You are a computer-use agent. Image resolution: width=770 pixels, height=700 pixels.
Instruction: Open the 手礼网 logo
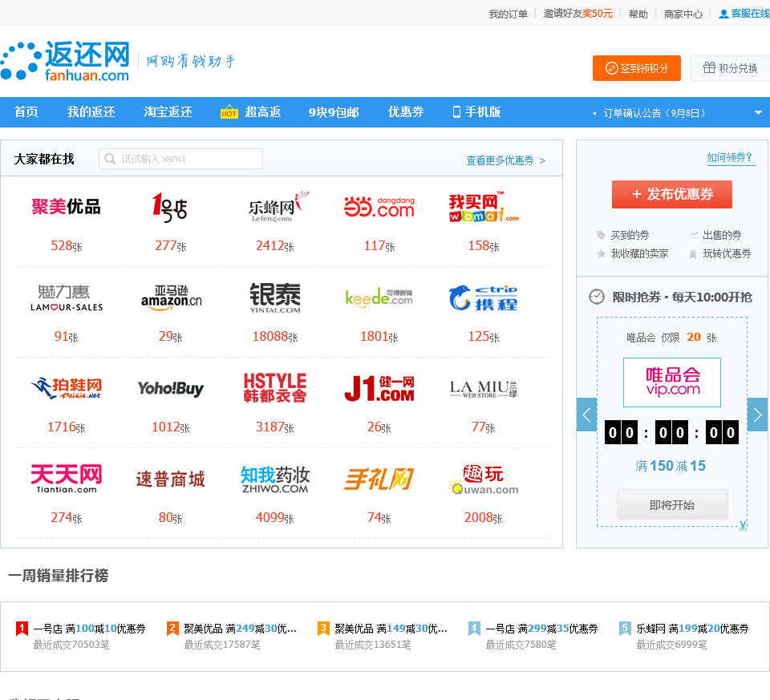click(379, 479)
